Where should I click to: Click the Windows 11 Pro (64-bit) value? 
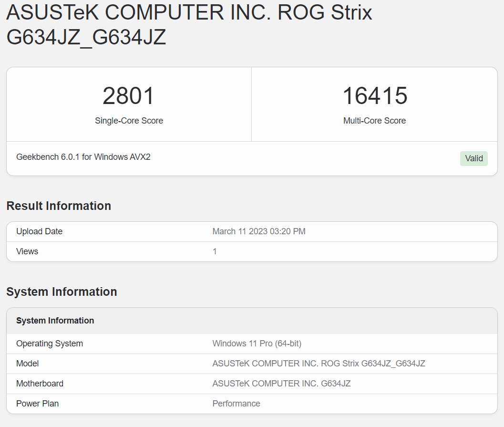coord(257,344)
